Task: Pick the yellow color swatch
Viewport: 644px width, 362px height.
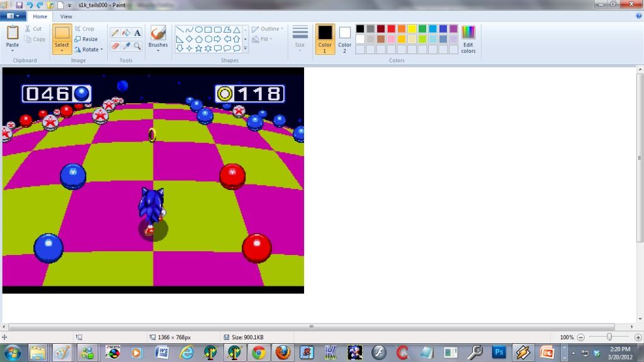Action: [412, 29]
